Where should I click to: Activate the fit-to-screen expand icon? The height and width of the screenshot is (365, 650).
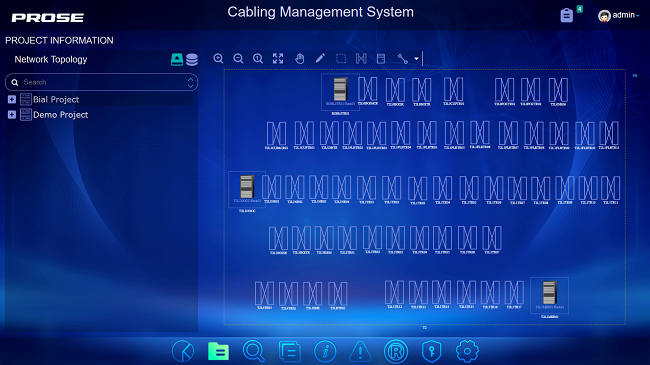point(278,58)
